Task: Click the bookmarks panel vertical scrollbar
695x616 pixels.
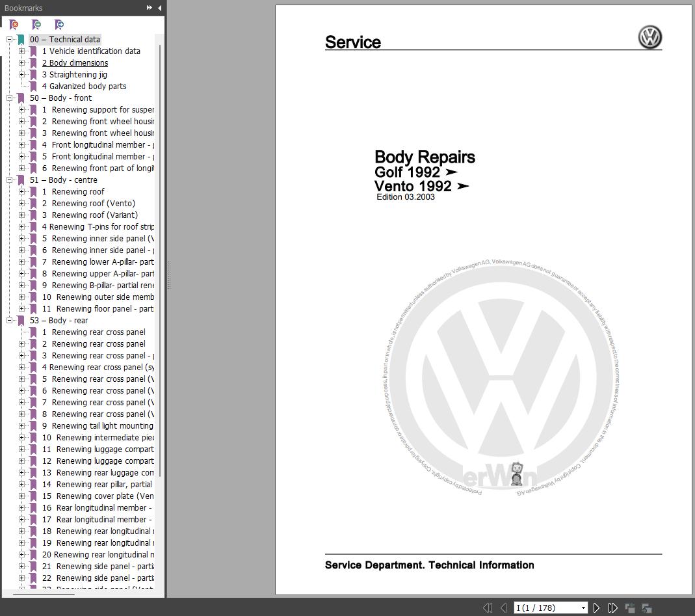Action: coord(159,261)
